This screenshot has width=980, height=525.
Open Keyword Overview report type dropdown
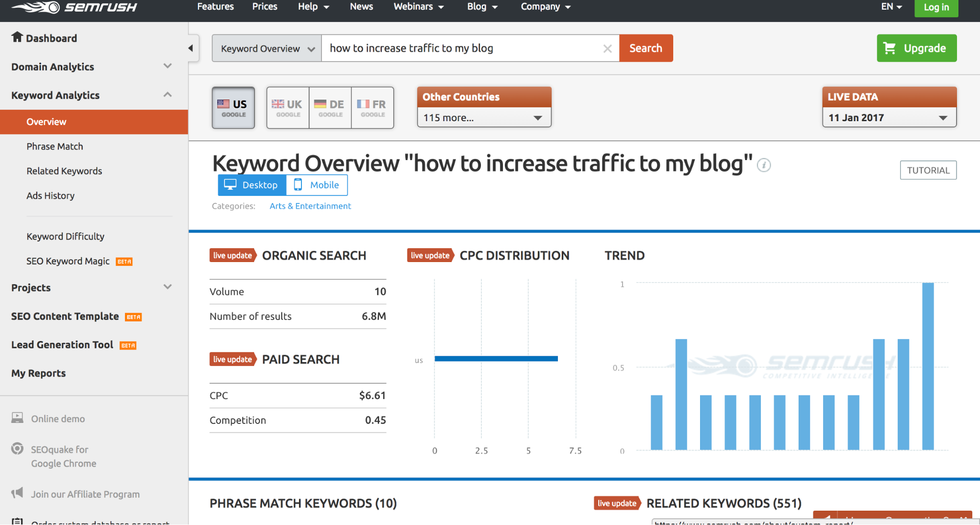click(267, 49)
